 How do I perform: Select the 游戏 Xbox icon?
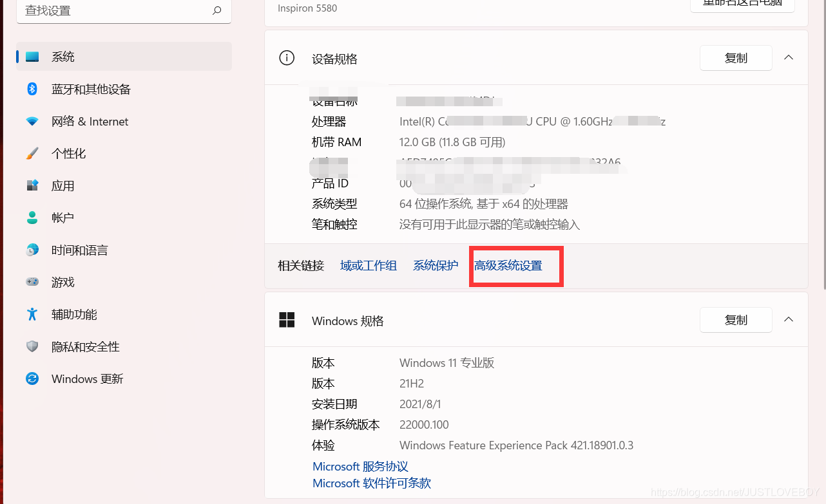pyautogui.click(x=32, y=282)
